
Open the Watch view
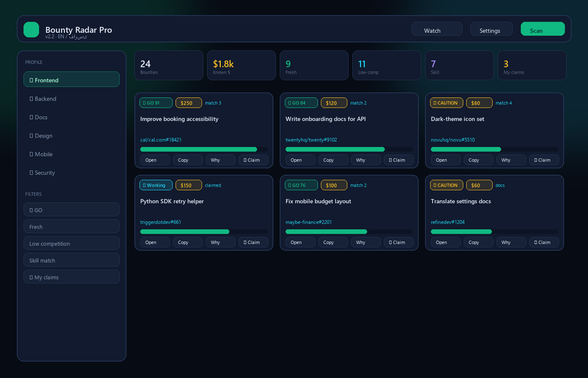coord(437,29)
